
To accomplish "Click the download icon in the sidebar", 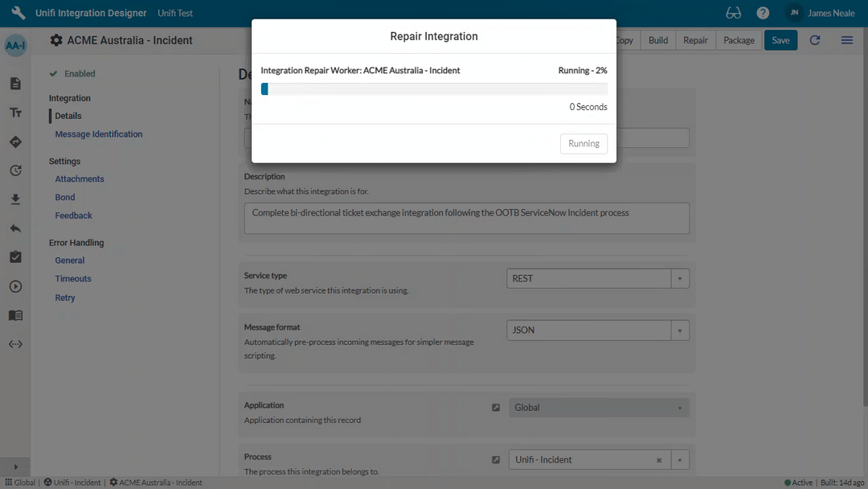I will 14,199.
